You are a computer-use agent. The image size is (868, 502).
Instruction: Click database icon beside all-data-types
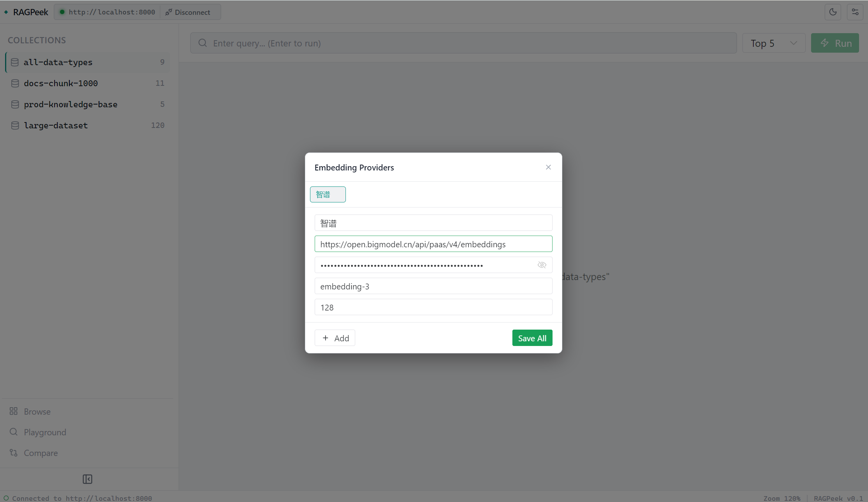pyautogui.click(x=15, y=62)
